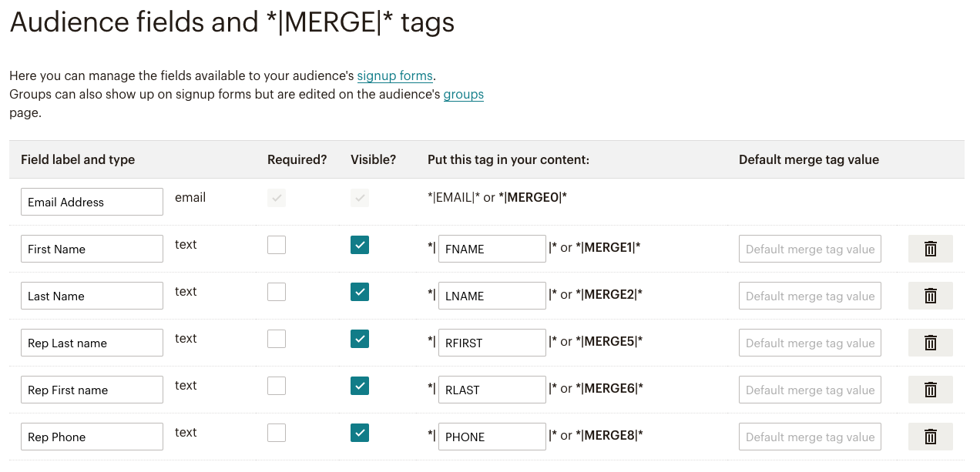Delete the First Name field via trash icon
This screenshot has width=980, height=472.
930,249
